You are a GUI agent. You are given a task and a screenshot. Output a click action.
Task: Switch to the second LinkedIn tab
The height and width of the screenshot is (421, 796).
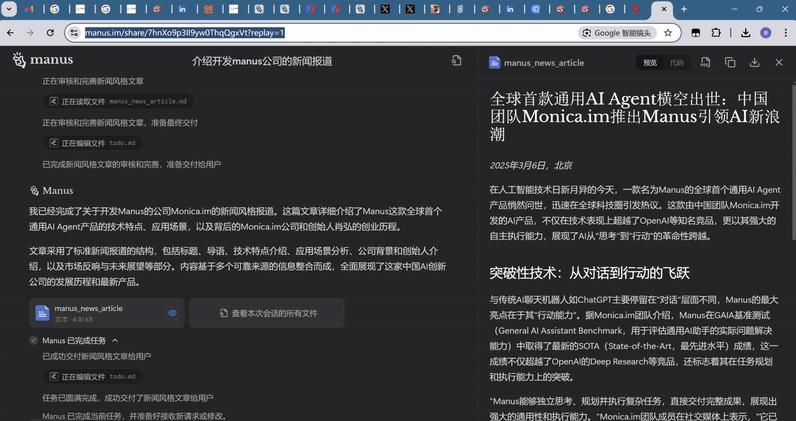point(510,9)
